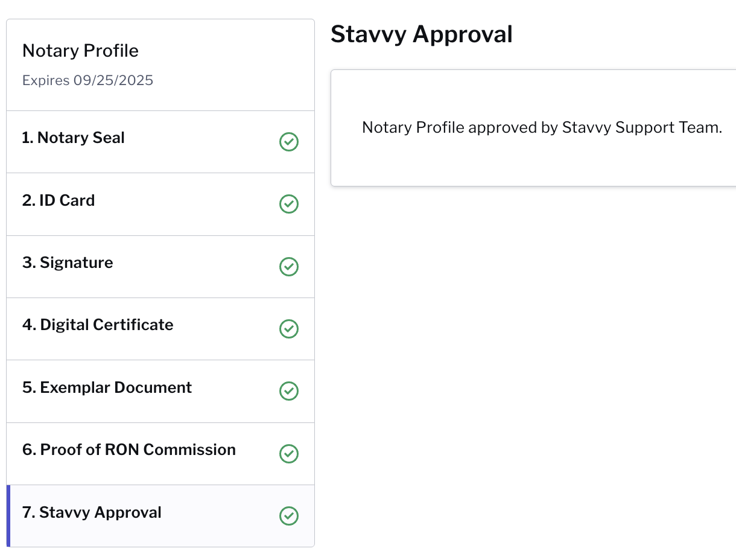Image resolution: width=736 pixels, height=560 pixels.
Task: Select the 3. Signature step
Action: (160, 267)
